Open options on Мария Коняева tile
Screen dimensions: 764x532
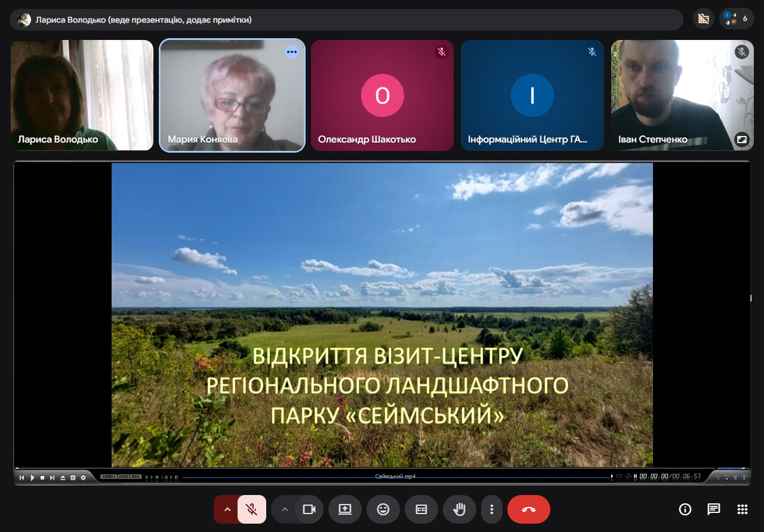coord(291,52)
